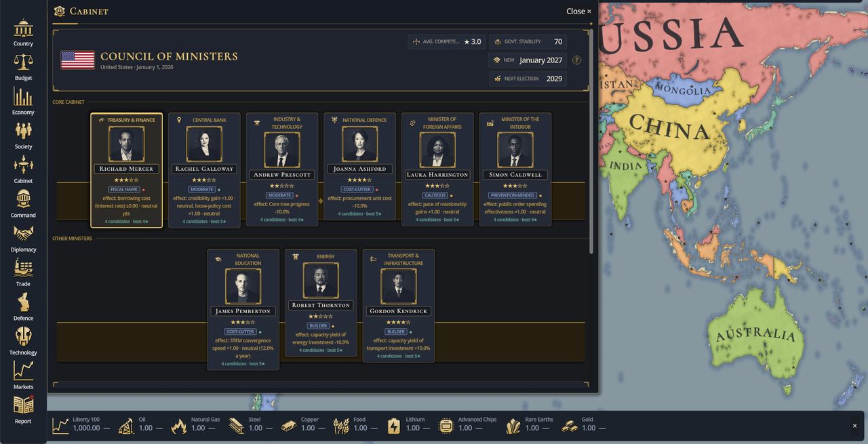Click the Natural Gas flame icon

pyautogui.click(x=179, y=425)
